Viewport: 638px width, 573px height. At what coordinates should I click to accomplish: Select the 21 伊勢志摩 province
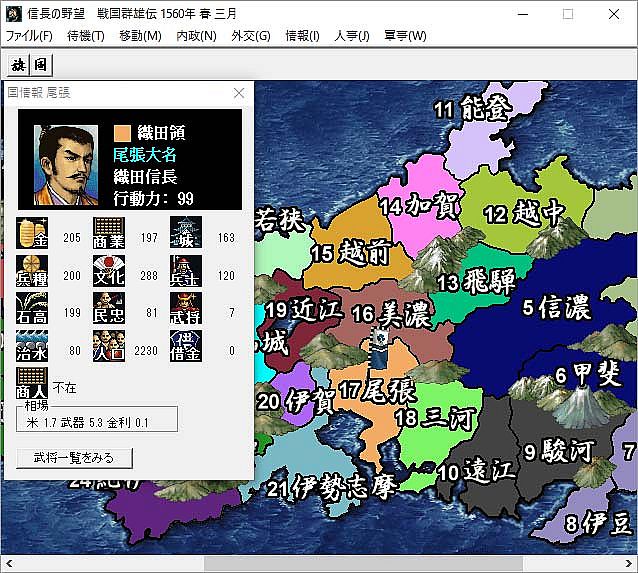331,487
